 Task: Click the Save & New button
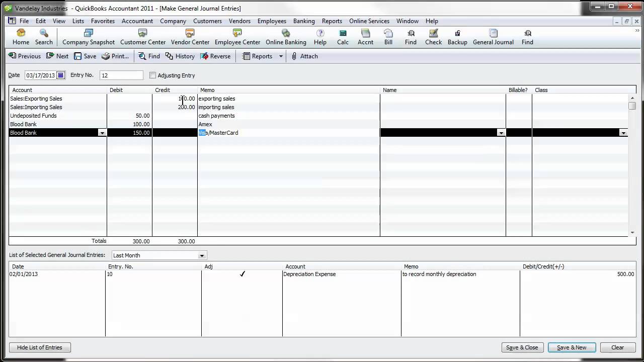pyautogui.click(x=572, y=347)
